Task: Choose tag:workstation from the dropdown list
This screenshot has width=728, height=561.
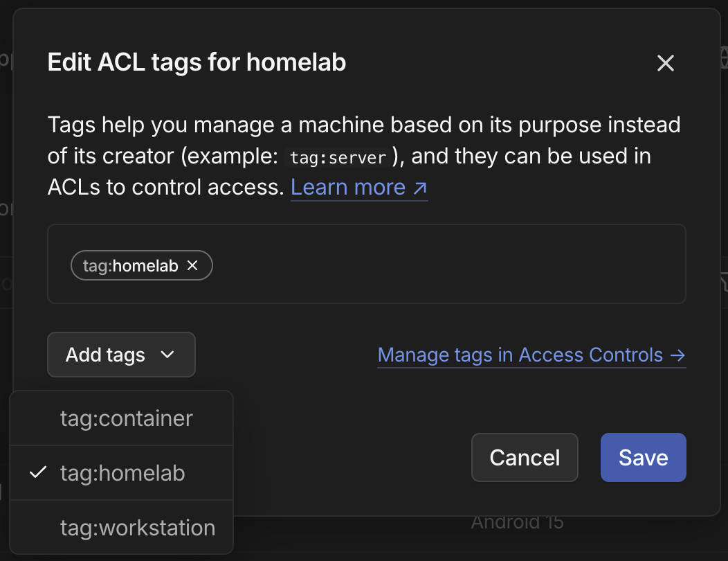Action: click(x=137, y=528)
